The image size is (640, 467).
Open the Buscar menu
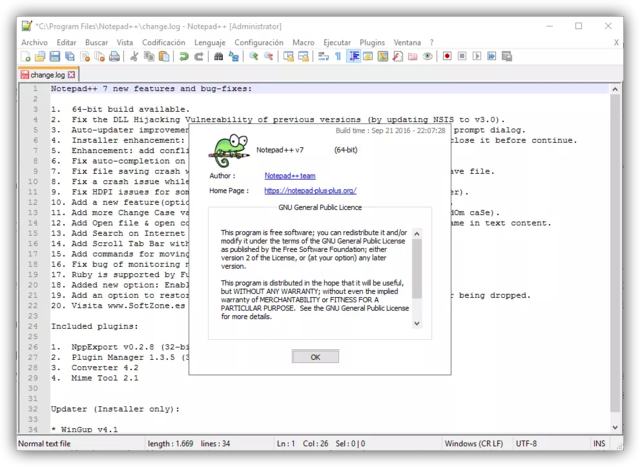coord(96,42)
